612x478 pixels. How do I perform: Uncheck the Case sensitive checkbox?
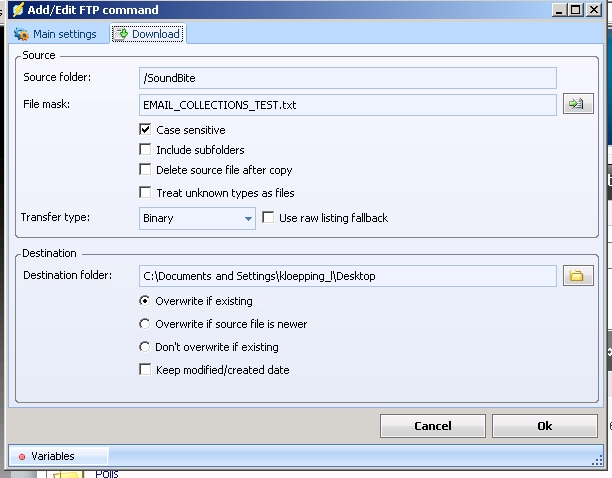tap(146, 130)
